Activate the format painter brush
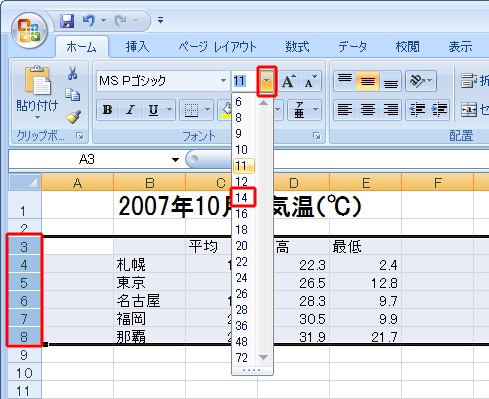The height and width of the screenshot is (399, 489). pos(73,117)
